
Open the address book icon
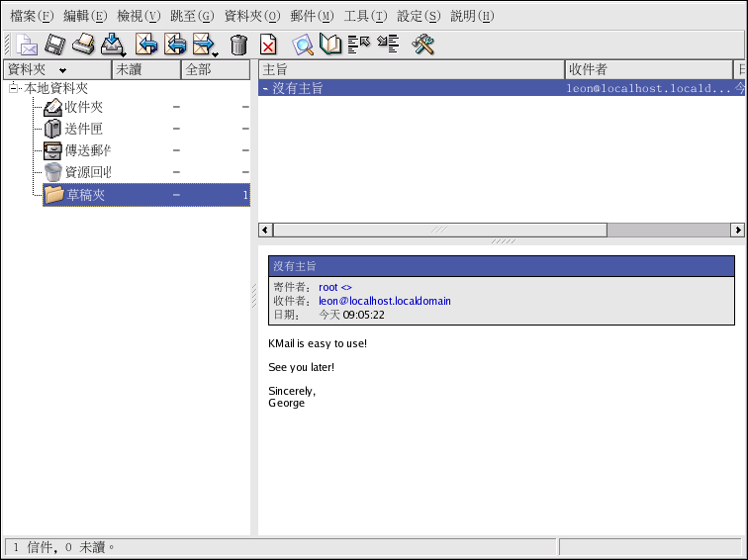330,45
